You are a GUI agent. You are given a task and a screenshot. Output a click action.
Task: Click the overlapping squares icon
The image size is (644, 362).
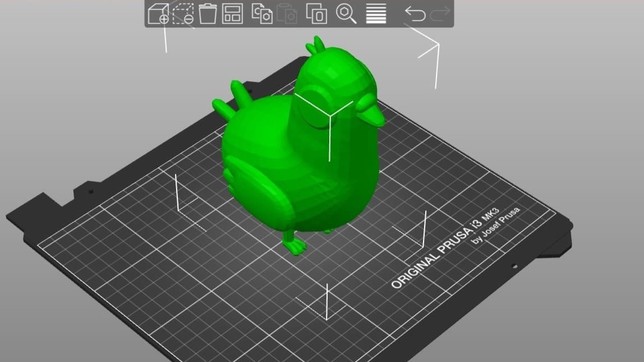316,13
